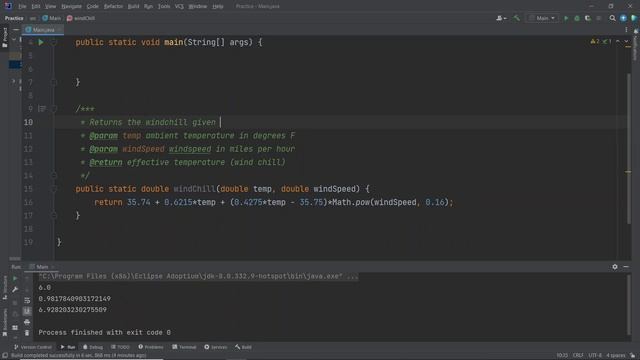Image resolution: width=640 pixels, height=360 pixels.
Task: Open the TODO tool window
Action: coord(120,347)
